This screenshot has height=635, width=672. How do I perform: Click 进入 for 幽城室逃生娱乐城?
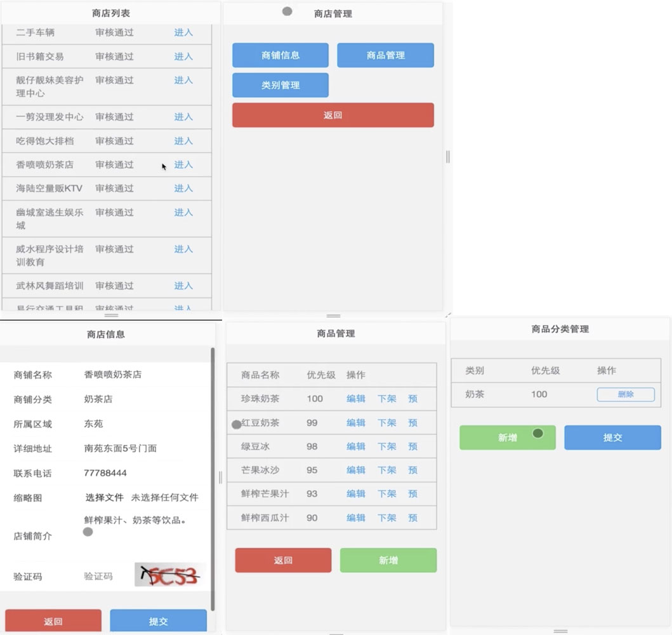point(183,213)
